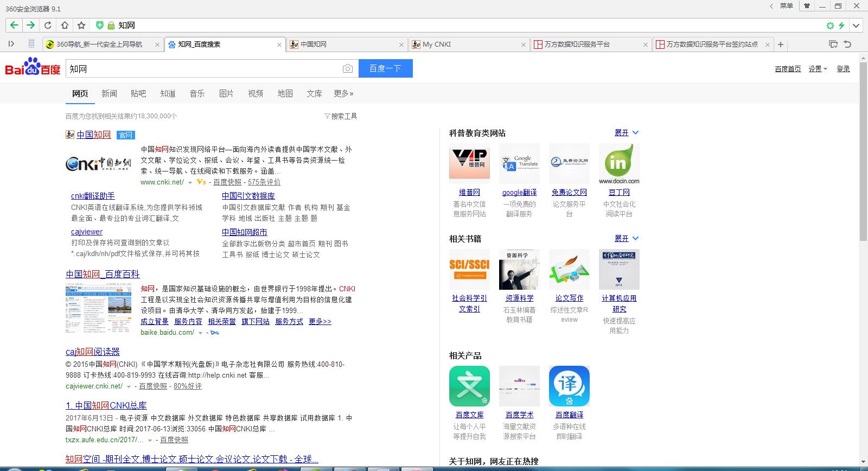Select the 图片 search category
This screenshot has height=471, width=868.
click(226, 93)
